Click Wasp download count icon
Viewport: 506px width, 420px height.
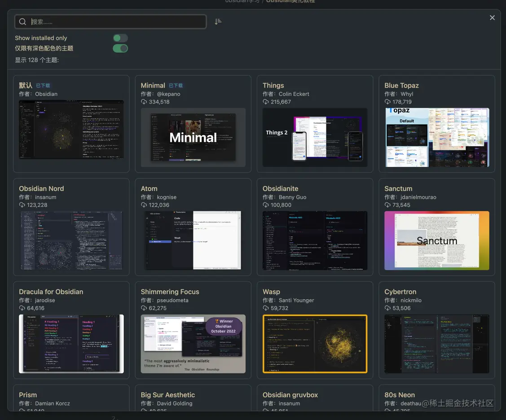pyautogui.click(x=266, y=308)
